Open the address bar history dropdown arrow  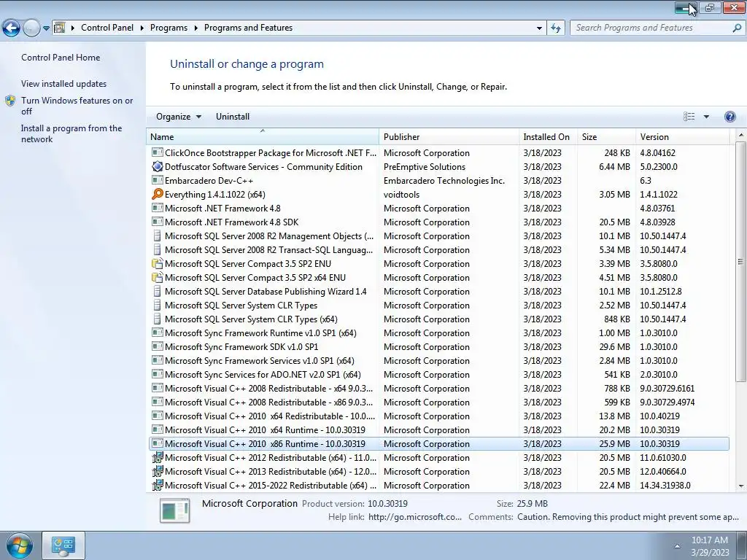(x=539, y=28)
